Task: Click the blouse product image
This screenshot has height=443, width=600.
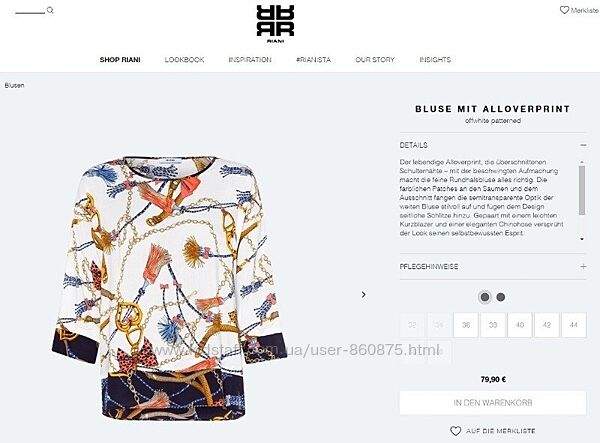Action: 170,287
